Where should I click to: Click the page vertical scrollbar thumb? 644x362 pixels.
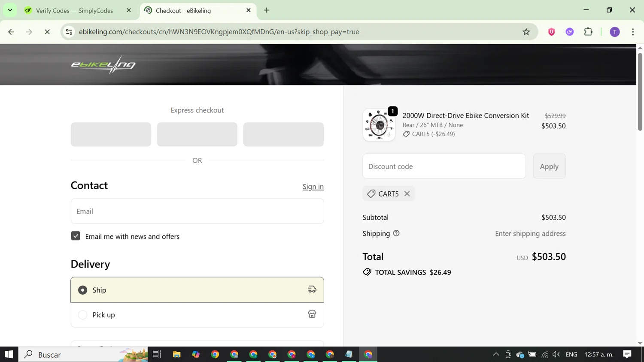click(x=640, y=92)
